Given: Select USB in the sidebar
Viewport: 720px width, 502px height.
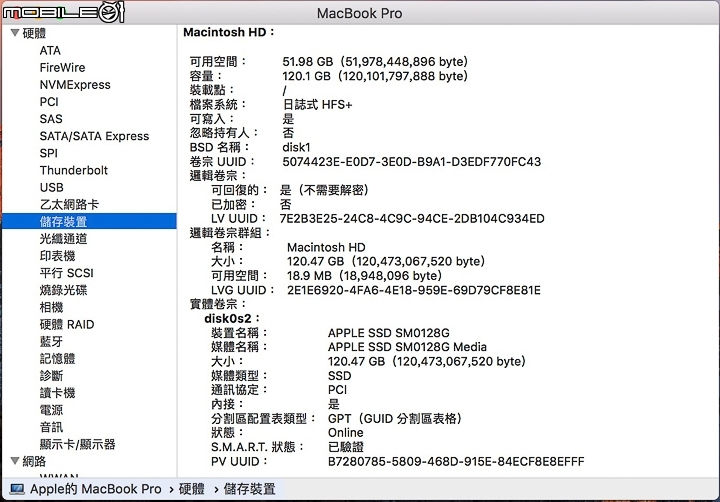Looking at the screenshot, I should click(x=51, y=187).
